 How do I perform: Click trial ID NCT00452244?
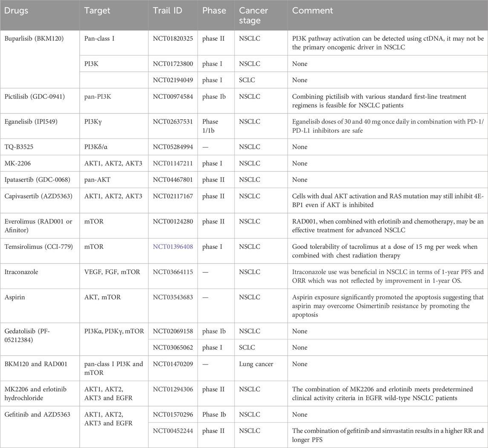click(173, 431)
